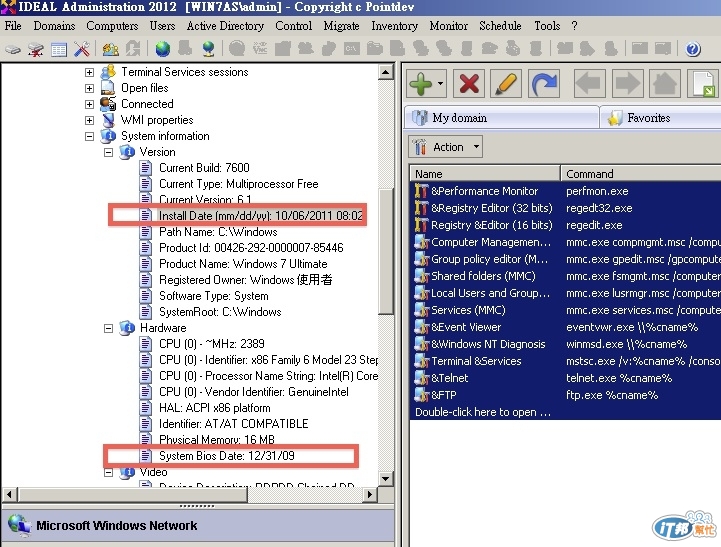Select the &Telnet row
The image size is (721, 547).
[565, 378]
